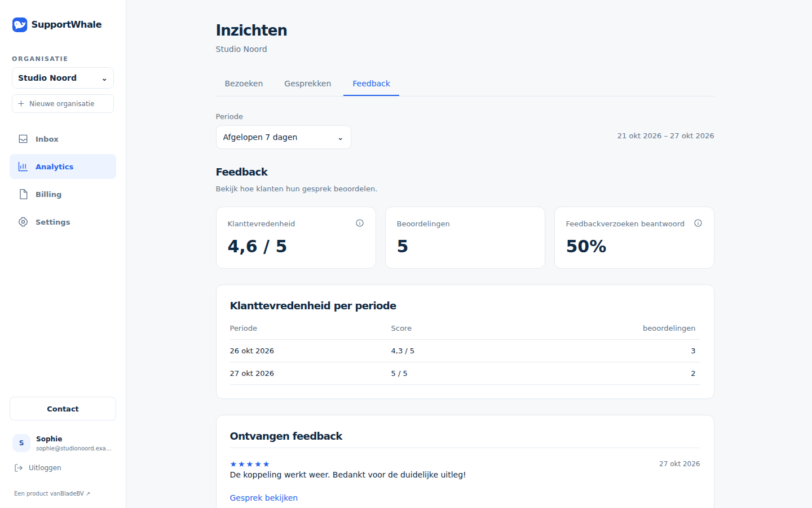Click the Klanttevredenheid per periode heading
The height and width of the screenshot is (508, 812).
313,306
